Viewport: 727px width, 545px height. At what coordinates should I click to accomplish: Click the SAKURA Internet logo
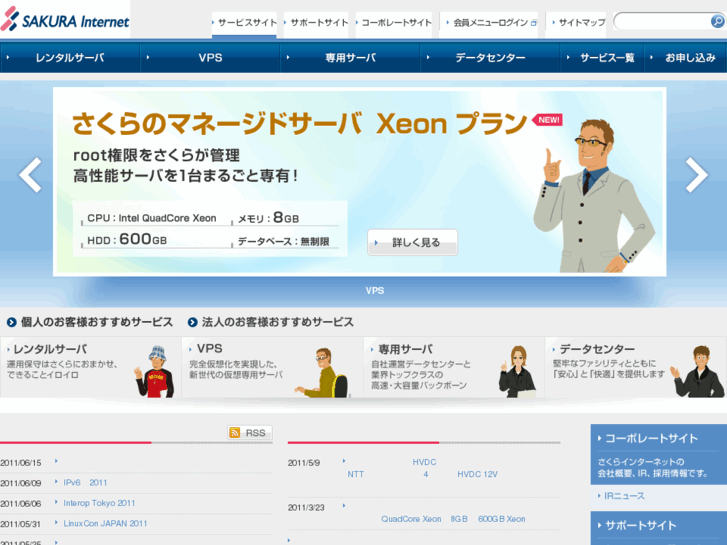65,19
